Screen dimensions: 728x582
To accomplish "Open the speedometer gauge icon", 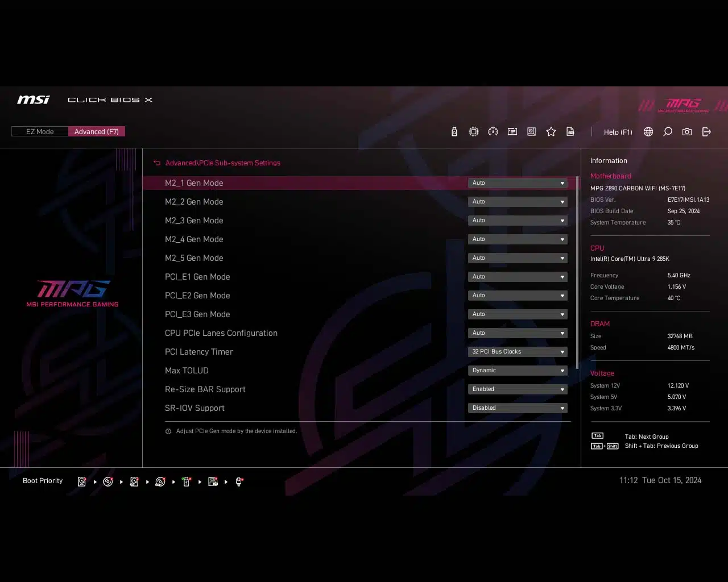I will coord(493,132).
